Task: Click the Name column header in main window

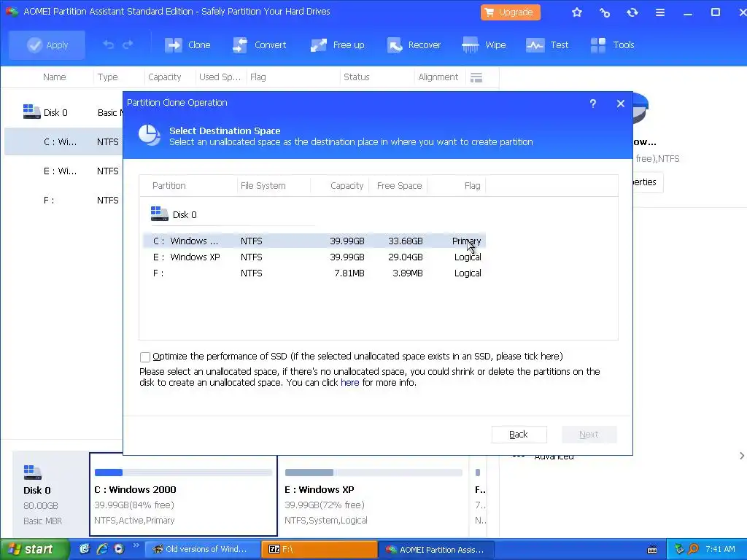Action: pyautogui.click(x=54, y=77)
